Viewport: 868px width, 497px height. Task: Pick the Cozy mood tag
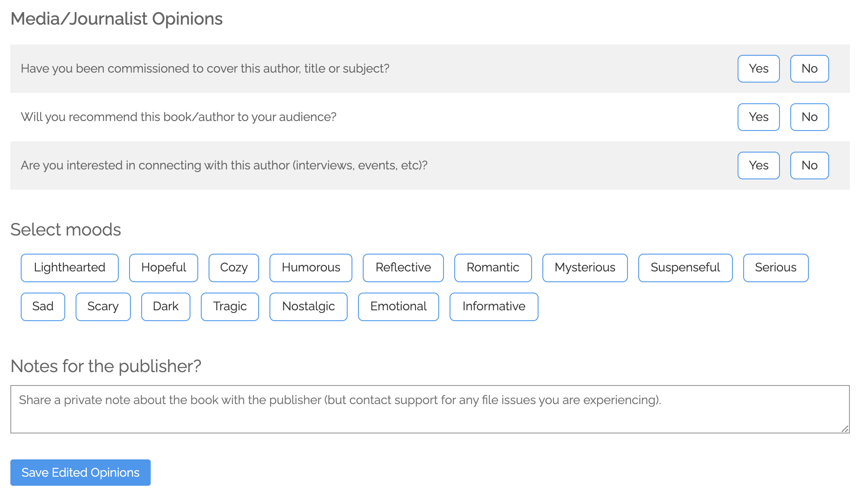[x=234, y=268]
